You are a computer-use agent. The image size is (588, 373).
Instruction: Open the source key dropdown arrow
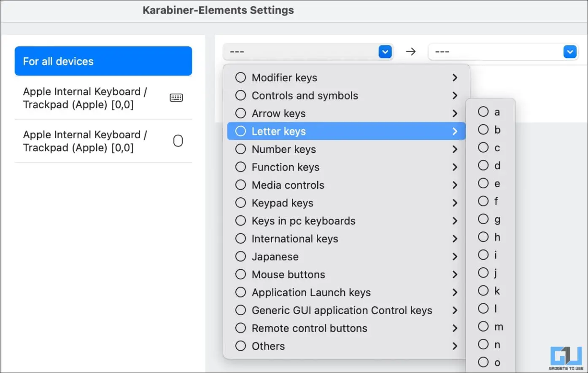tap(385, 52)
